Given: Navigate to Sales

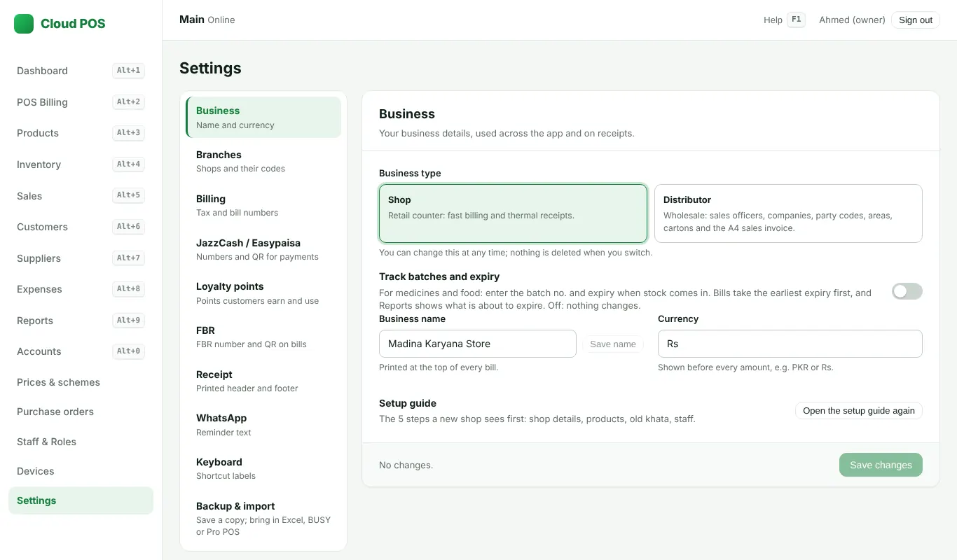Looking at the screenshot, I should pyautogui.click(x=81, y=196).
